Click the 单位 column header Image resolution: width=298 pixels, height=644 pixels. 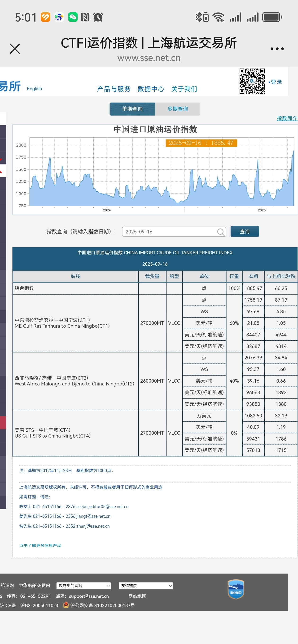(x=204, y=277)
